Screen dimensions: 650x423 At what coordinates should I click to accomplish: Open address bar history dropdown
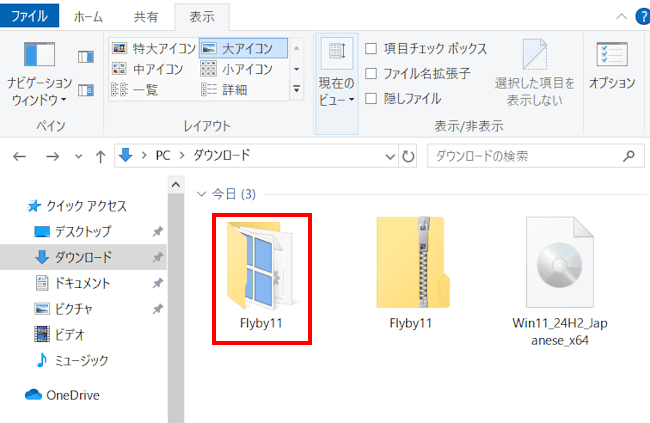pos(390,156)
